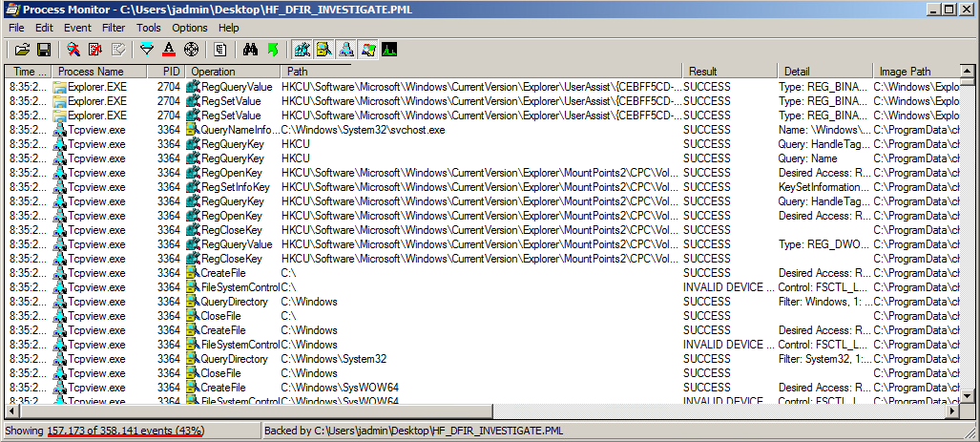This screenshot has height=442, width=980.
Task: Select the 'Type: REG_DWO...' detail cell
Action: click(824, 244)
